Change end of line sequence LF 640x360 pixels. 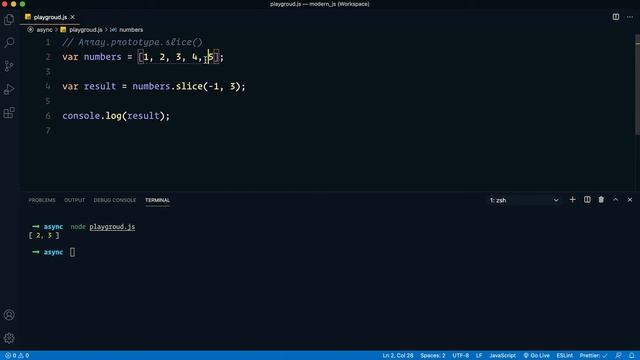click(x=479, y=356)
